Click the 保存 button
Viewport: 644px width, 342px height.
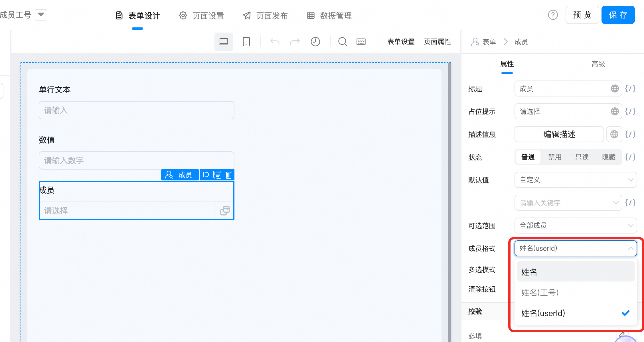click(618, 15)
